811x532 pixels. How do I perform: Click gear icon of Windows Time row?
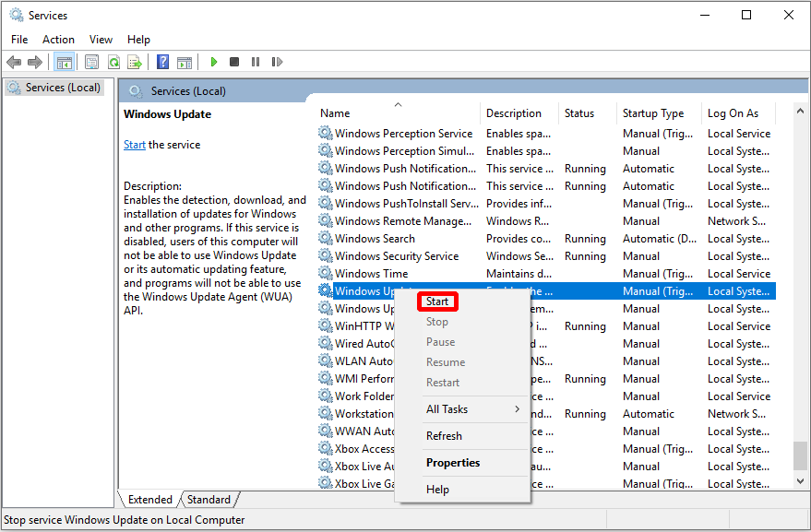coord(325,274)
